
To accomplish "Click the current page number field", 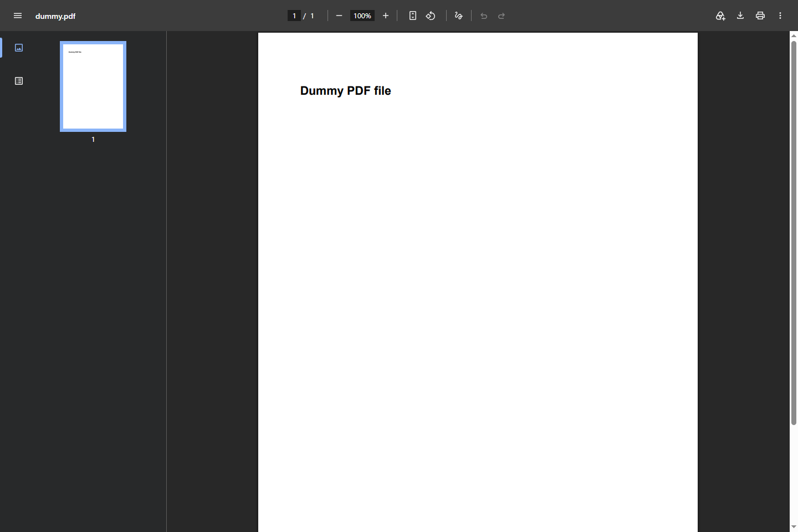I will [x=294, y=16].
